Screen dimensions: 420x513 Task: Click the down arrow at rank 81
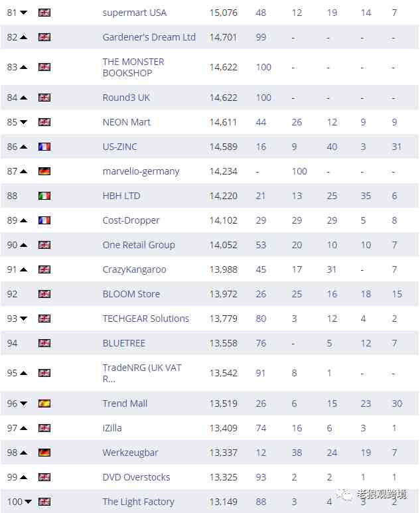click(23, 13)
